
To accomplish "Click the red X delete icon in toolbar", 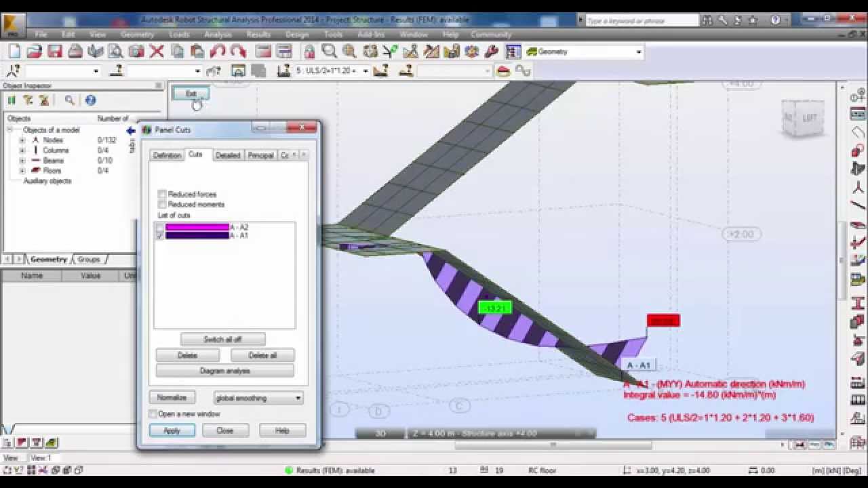I will click(157, 52).
